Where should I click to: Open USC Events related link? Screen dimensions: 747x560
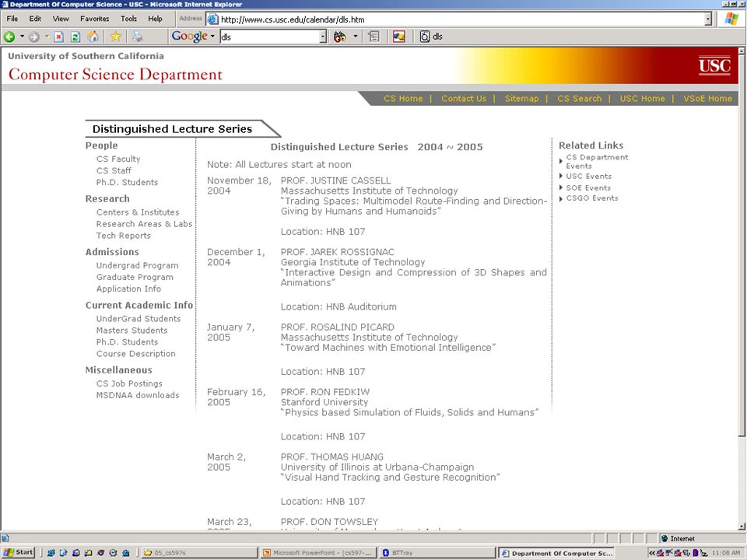589,177
